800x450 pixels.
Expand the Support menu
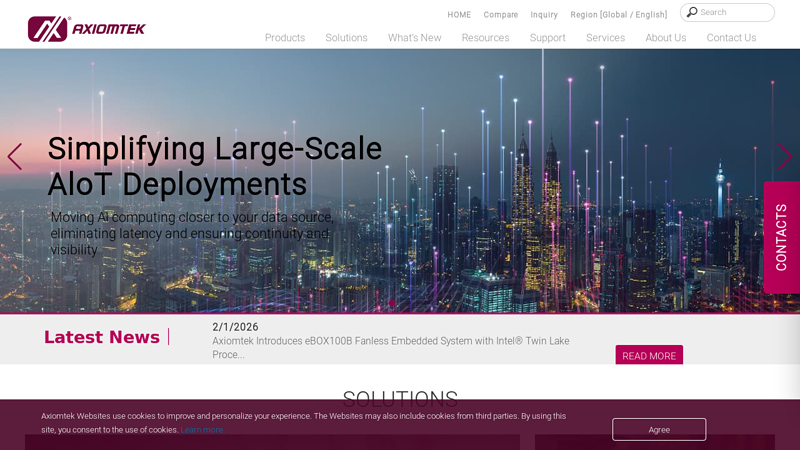coord(547,38)
